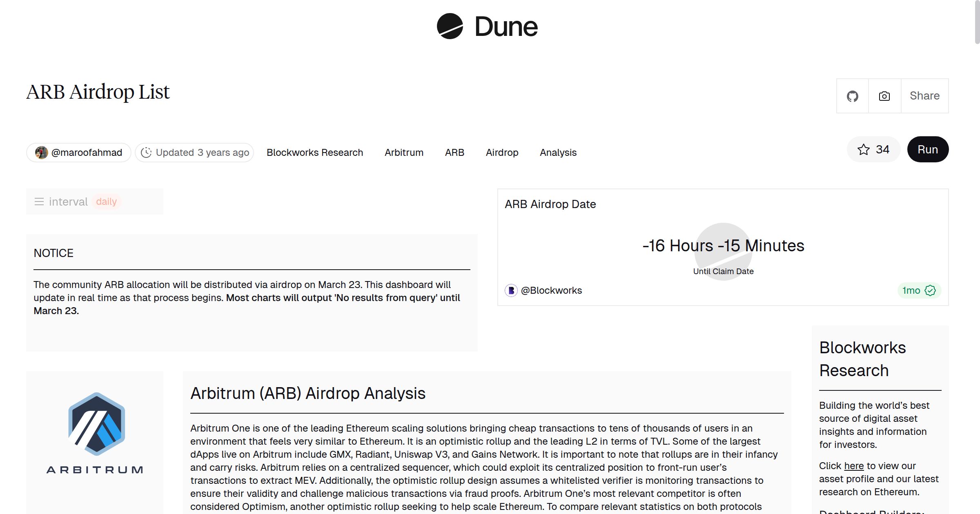The image size is (980, 514).
Task: Select the Blockworks Research tag
Action: (314, 152)
